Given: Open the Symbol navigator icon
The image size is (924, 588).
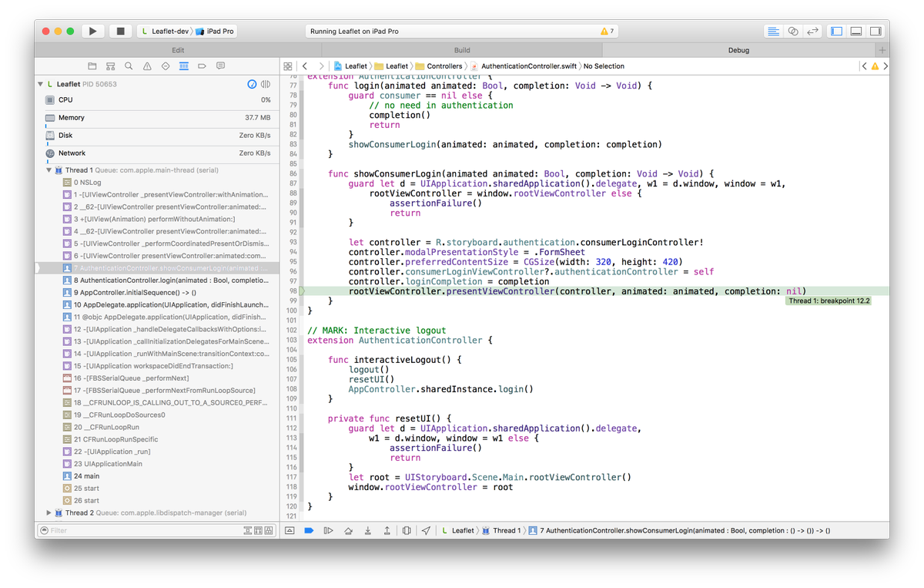Looking at the screenshot, I should coord(111,66).
